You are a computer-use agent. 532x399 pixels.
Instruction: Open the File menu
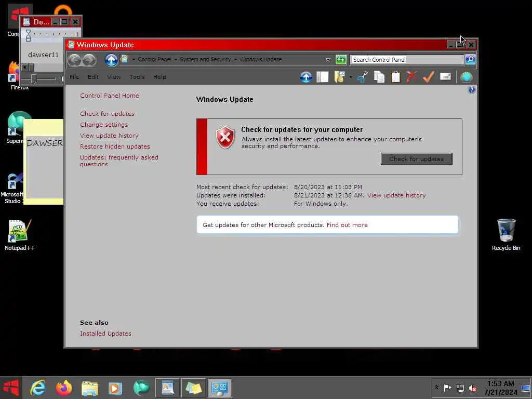74,77
